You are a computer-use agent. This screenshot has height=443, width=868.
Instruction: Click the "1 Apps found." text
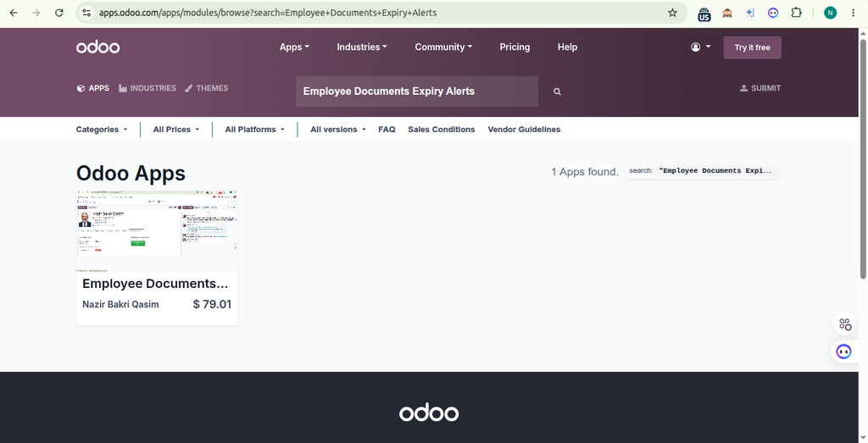click(585, 172)
